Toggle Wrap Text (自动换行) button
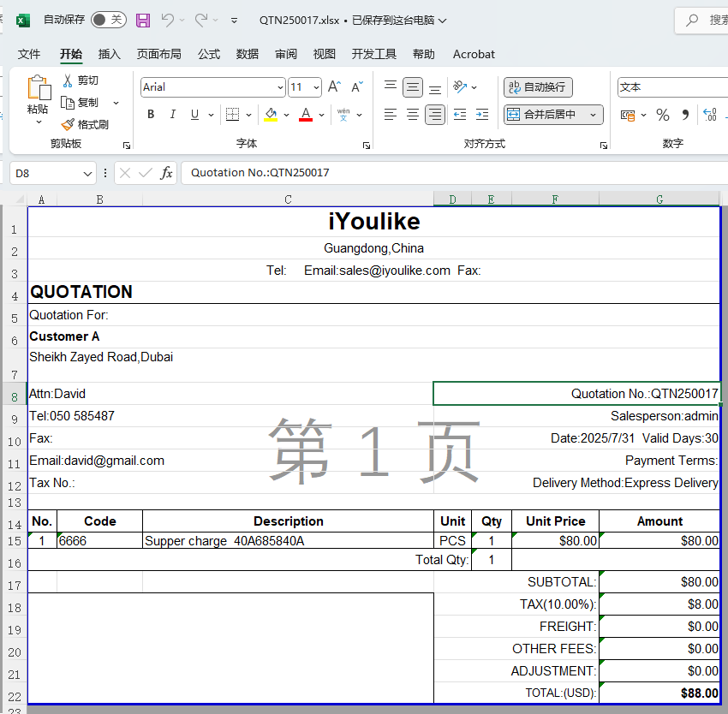 pos(538,87)
